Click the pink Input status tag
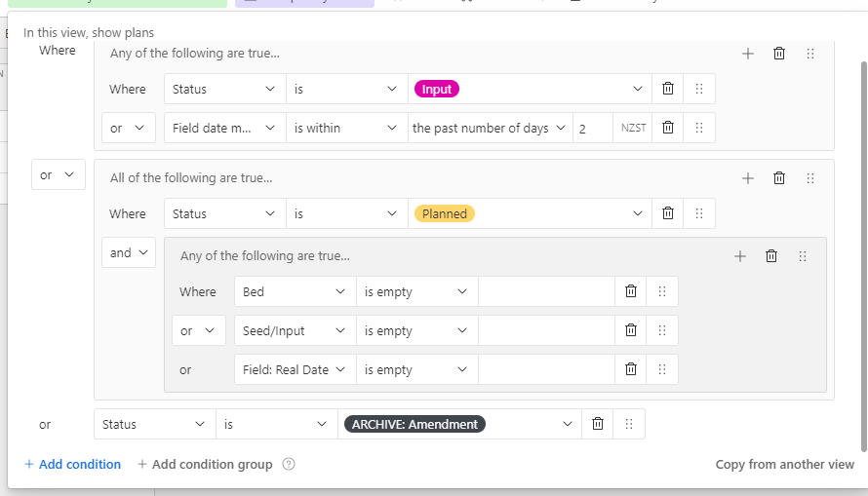The width and height of the screenshot is (868, 496). pos(437,89)
